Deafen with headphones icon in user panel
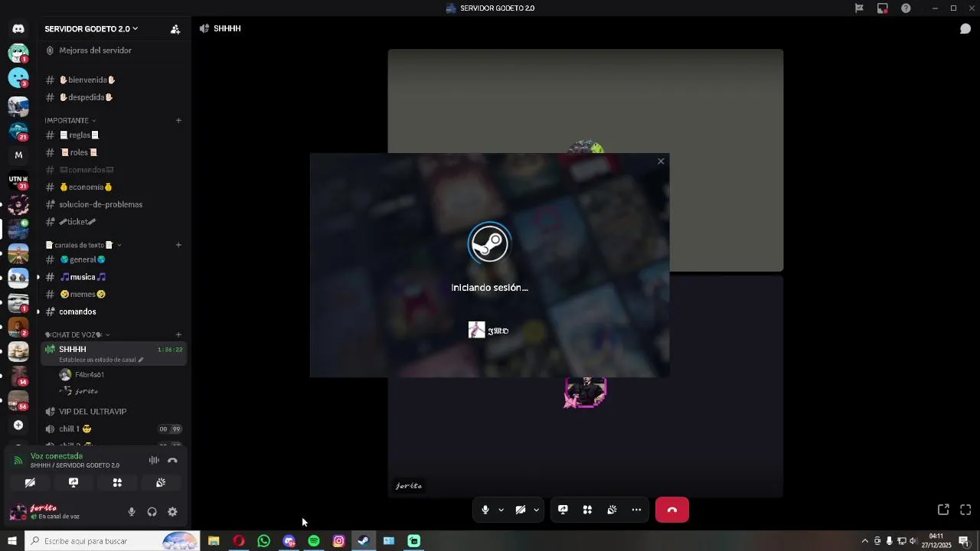The image size is (980, 551). pos(152,512)
